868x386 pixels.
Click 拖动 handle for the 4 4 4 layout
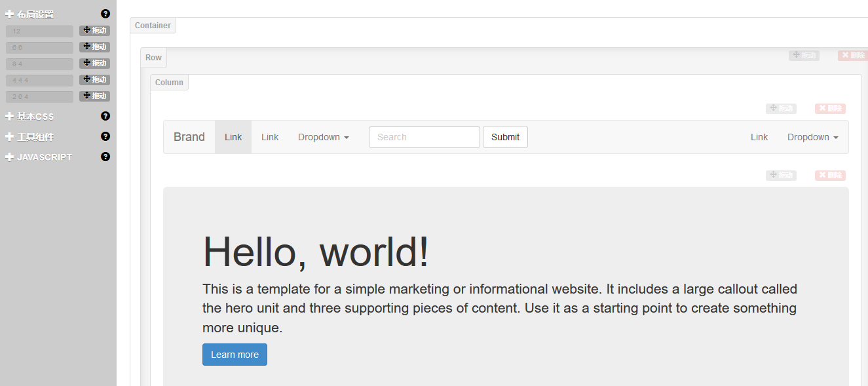(x=94, y=80)
